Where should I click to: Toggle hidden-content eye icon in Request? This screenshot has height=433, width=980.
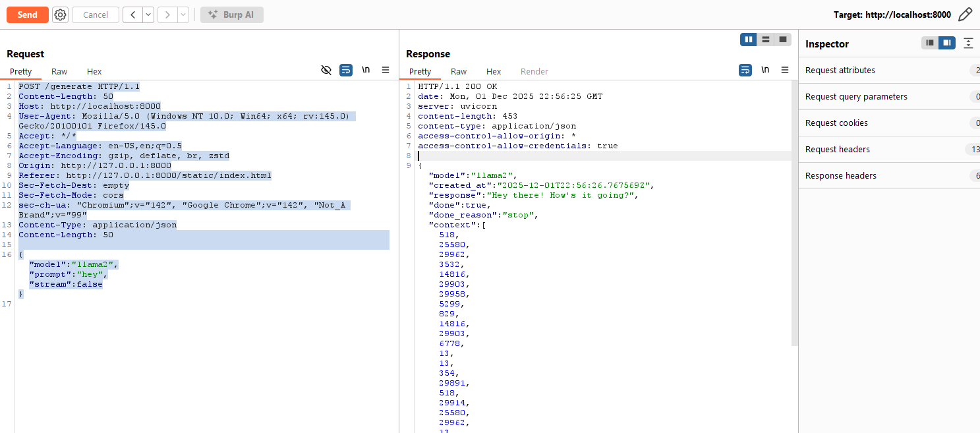[x=326, y=70]
